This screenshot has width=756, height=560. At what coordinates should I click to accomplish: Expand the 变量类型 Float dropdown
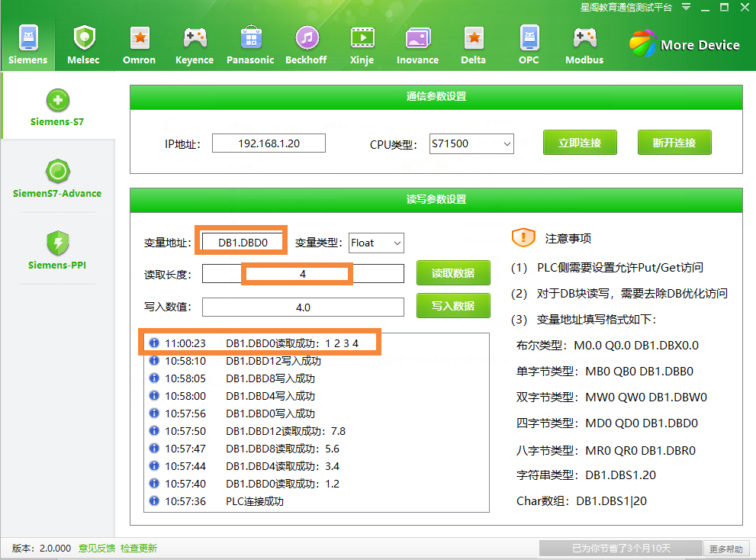pos(397,243)
